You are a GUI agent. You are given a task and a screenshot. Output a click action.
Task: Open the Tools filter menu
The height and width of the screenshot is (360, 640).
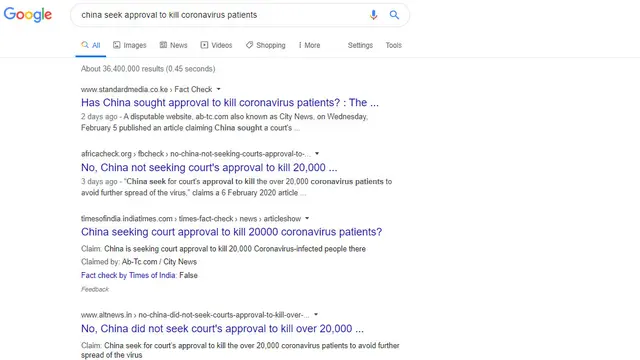pyautogui.click(x=393, y=45)
